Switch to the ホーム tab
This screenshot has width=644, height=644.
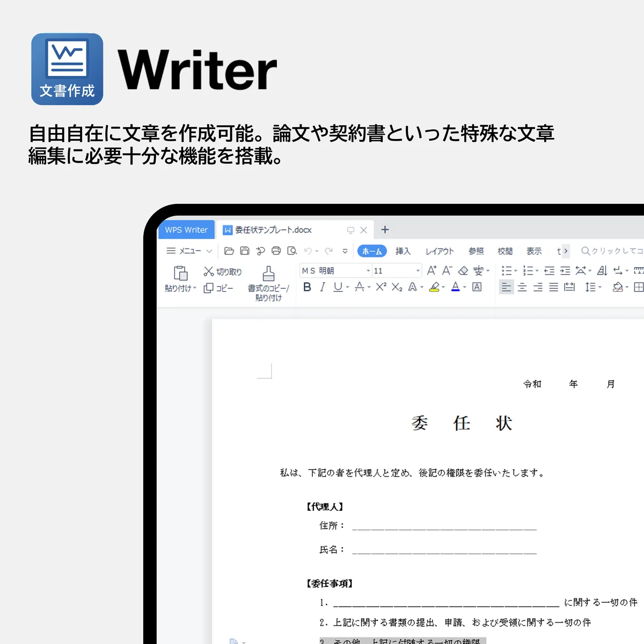point(372,251)
